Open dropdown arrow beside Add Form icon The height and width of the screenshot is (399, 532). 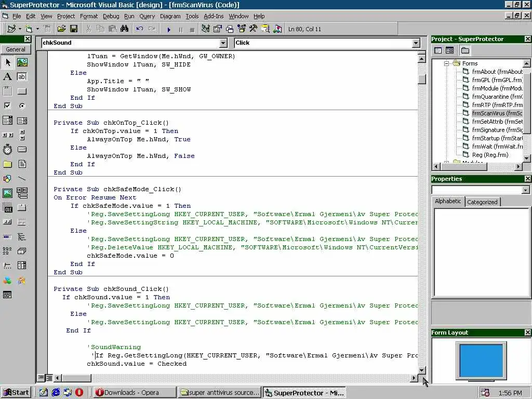(x=37, y=29)
